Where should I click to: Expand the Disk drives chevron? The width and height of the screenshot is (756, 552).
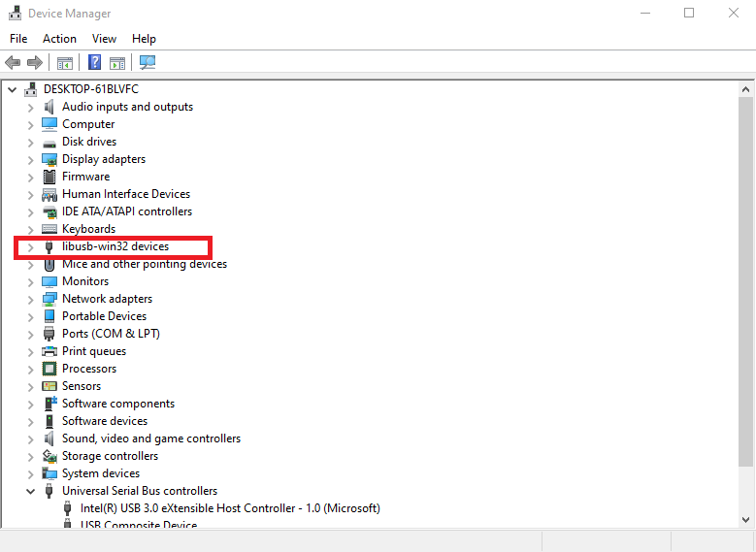(30, 143)
